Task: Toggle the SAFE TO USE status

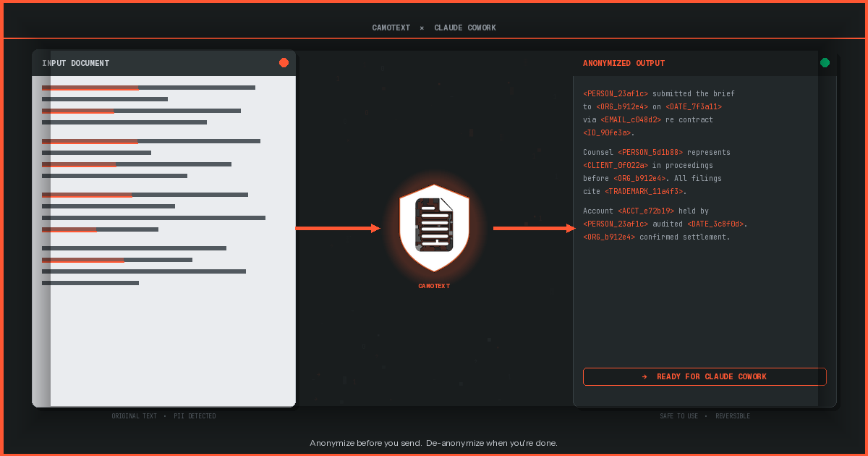Action: pyautogui.click(x=679, y=415)
